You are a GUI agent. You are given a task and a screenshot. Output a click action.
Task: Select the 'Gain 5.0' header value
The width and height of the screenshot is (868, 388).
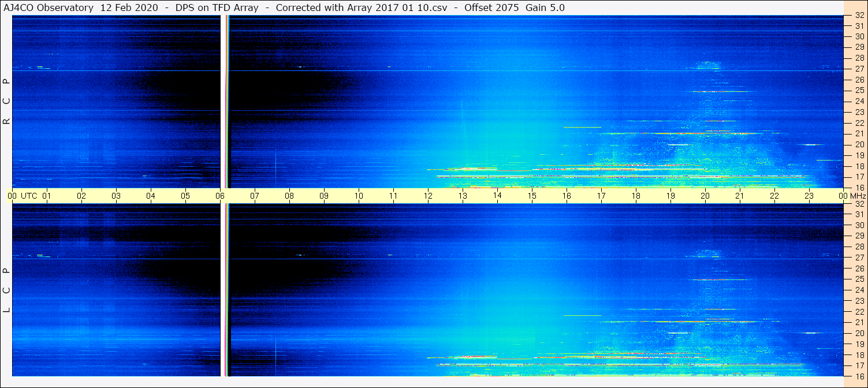click(x=545, y=8)
